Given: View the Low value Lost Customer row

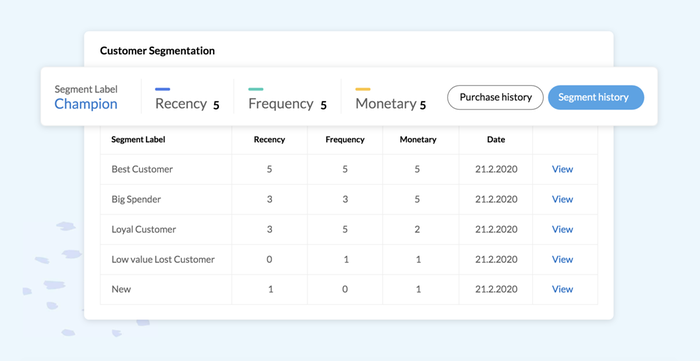Looking at the screenshot, I should (x=562, y=259).
